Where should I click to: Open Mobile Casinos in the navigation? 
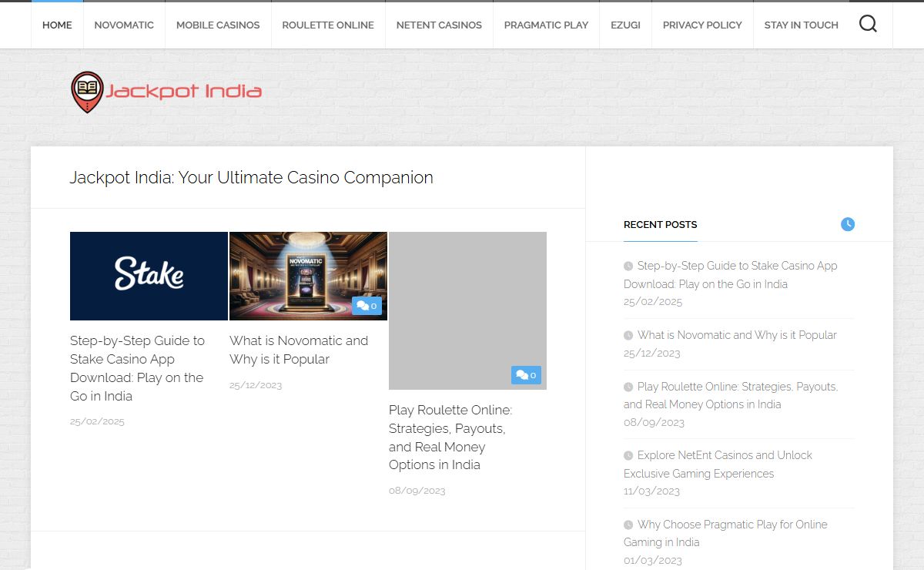tap(218, 25)
